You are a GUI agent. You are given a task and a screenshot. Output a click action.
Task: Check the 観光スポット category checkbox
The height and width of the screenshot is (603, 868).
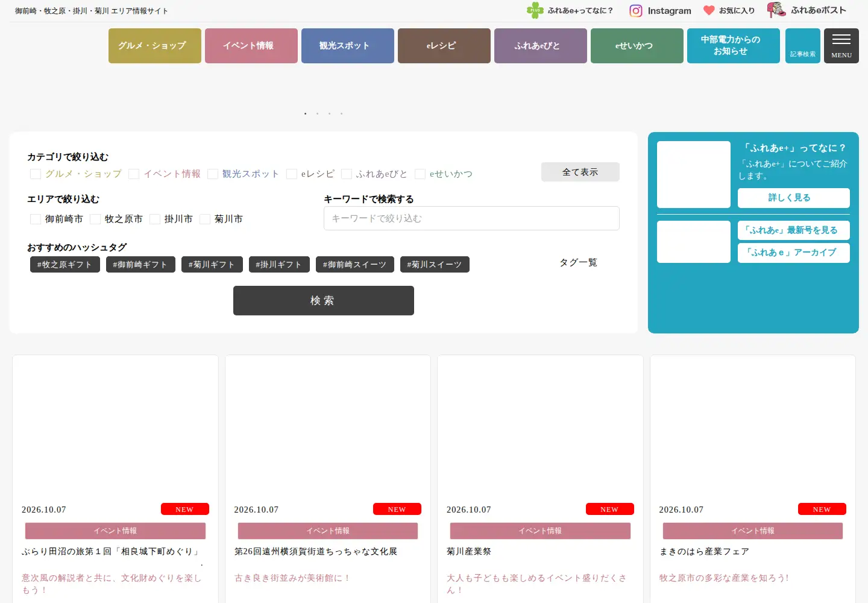213,174
